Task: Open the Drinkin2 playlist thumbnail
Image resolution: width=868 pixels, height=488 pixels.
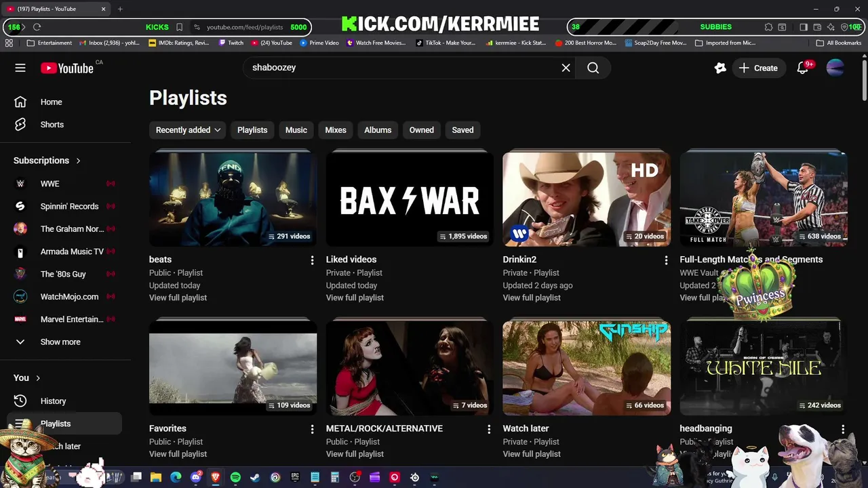Action: [x=587, y=199]
